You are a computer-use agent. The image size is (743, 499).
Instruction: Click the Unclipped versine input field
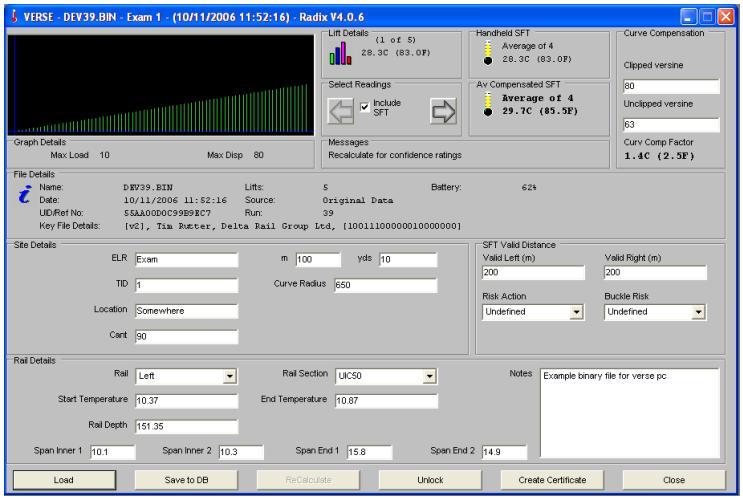[671, 125]
